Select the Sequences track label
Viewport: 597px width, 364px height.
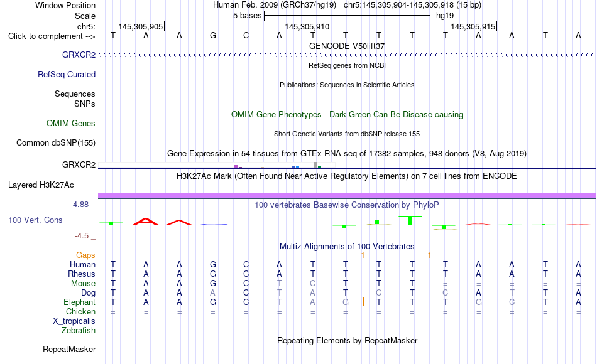75,94
